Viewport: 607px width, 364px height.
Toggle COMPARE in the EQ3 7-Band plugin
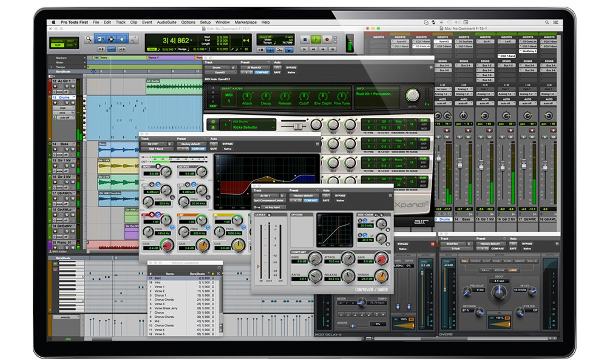[198, 149]
